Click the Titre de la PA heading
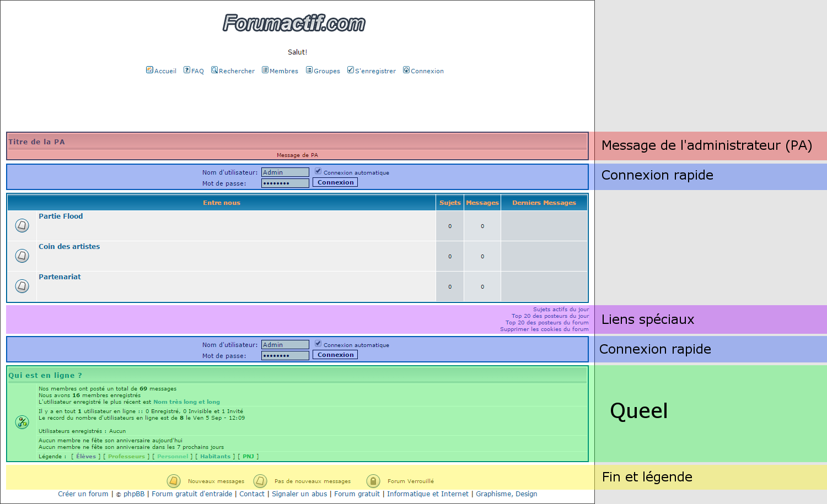This screenshot has width=827, height=504. click(36, 142)
